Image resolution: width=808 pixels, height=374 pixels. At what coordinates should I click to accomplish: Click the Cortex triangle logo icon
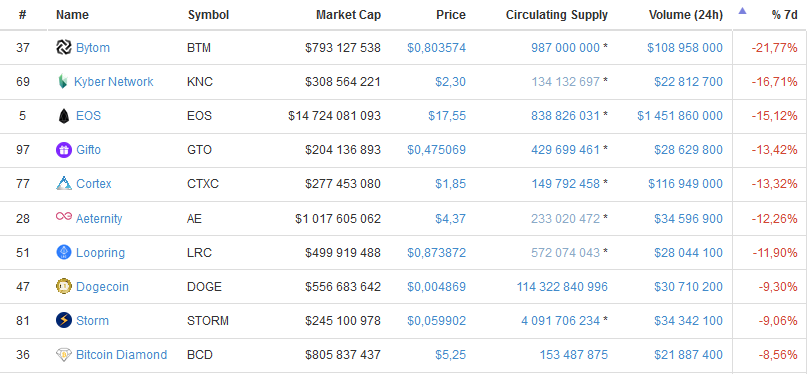pyautogui.click(x=64, y=183)
